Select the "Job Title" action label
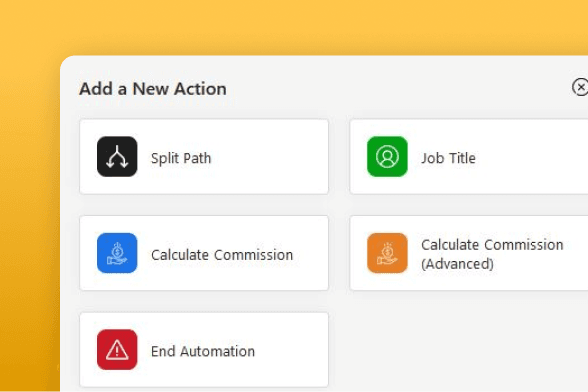Viewport: 588px width, 392px height. coord(448,158)
